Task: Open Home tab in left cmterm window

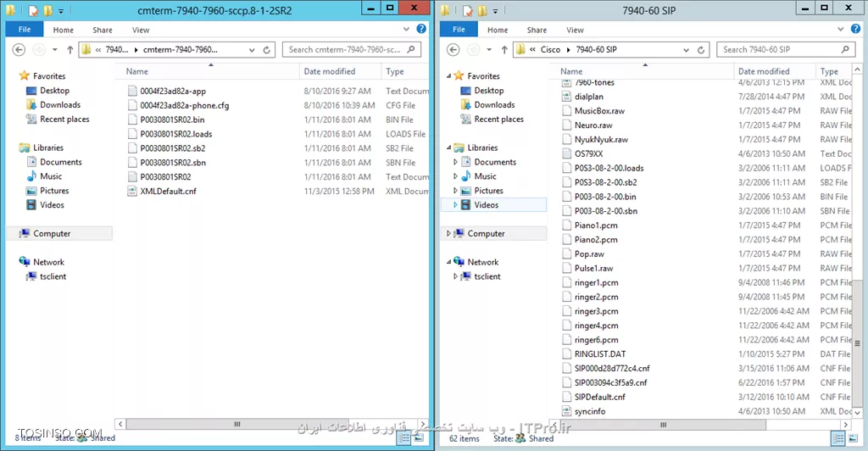Action: pos(63,30)
